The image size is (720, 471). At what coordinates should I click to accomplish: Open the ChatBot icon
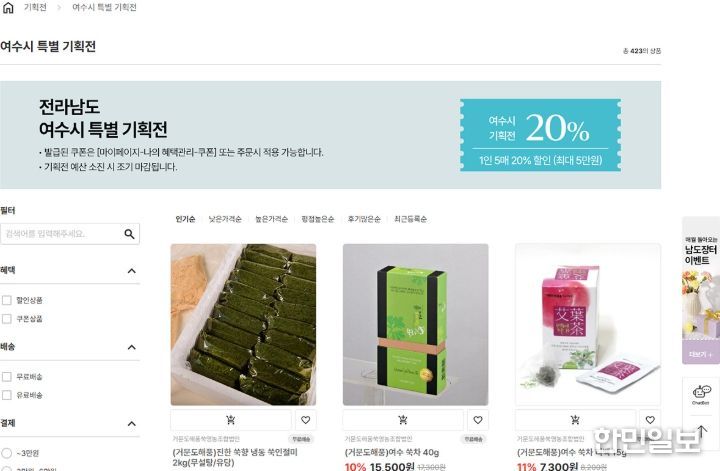(x=701, y=394)
